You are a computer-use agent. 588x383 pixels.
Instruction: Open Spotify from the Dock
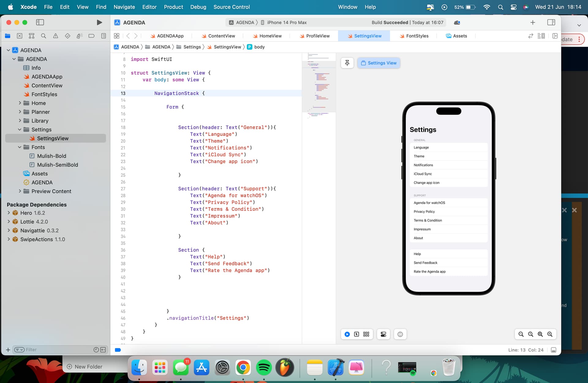pos(264,367)
